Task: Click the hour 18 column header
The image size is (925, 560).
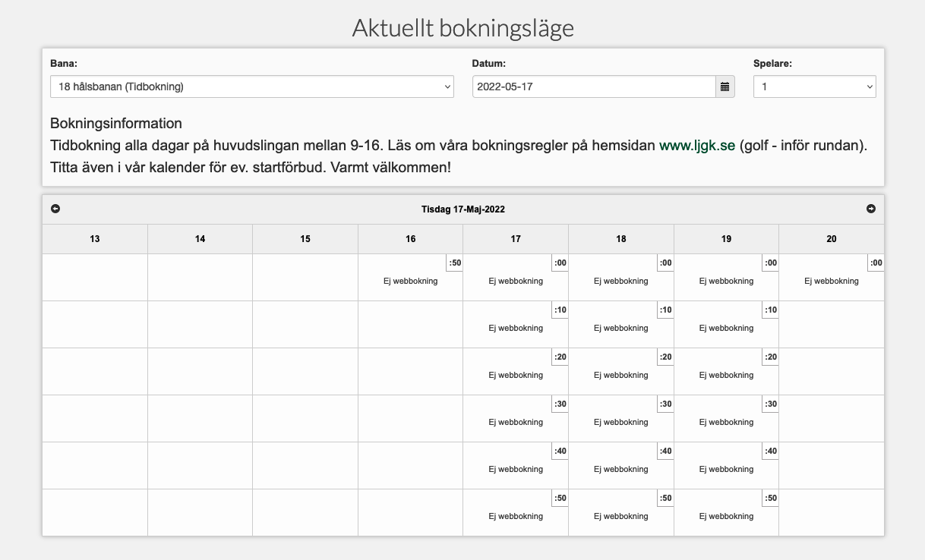Action: pyautogui.click(x=621, y=239)
